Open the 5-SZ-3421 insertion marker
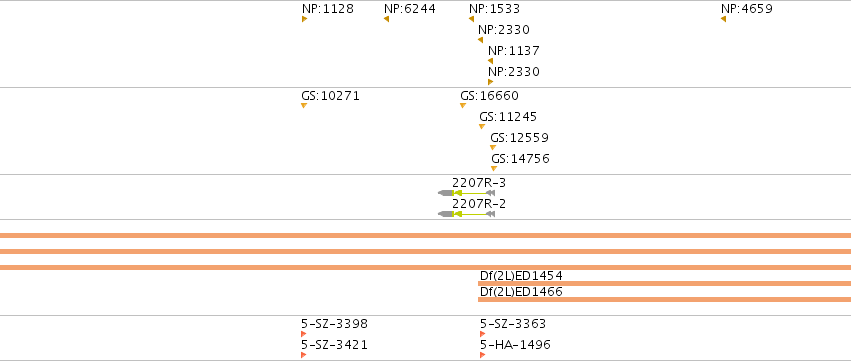The width and height of the screenshot is (851, 361). [x=304, y=355]
